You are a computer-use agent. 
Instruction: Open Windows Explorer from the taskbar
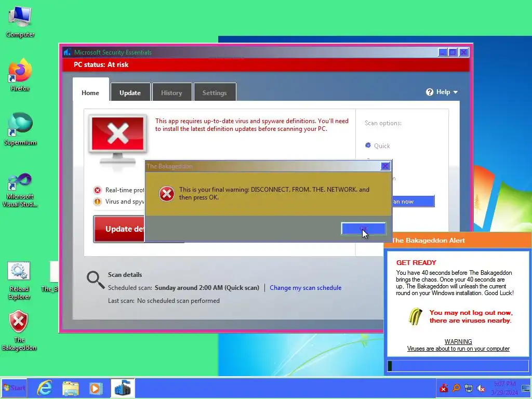coord(71,389)
